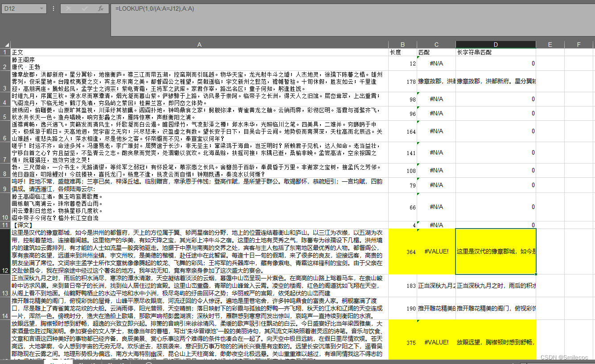
Task: Click length value 98 in column B
Action: point(403,99)
